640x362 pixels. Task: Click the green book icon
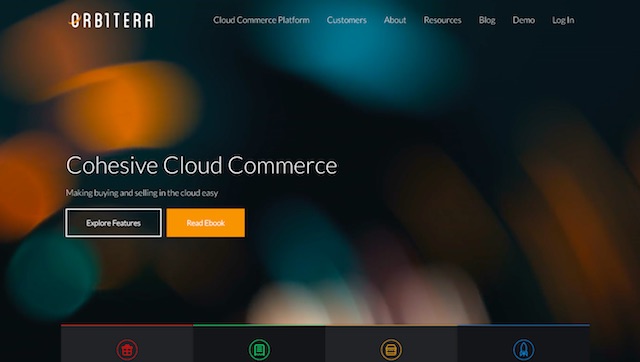259,350
